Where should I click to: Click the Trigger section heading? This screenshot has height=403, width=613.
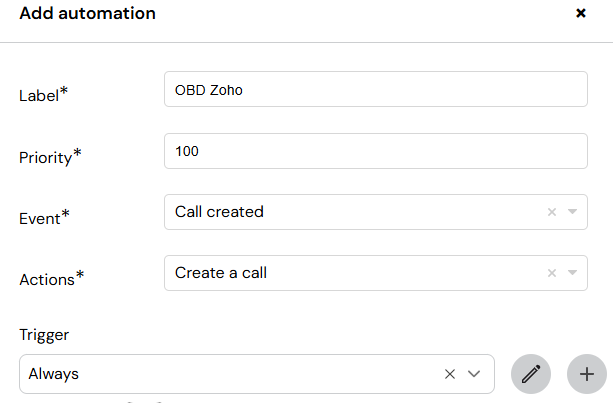click(44, 335)
